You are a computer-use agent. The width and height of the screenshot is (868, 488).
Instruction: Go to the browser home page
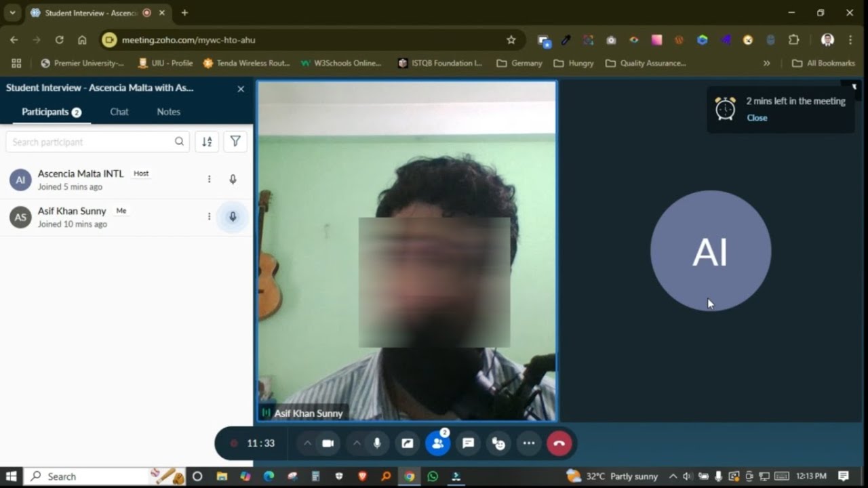point(82,40)
